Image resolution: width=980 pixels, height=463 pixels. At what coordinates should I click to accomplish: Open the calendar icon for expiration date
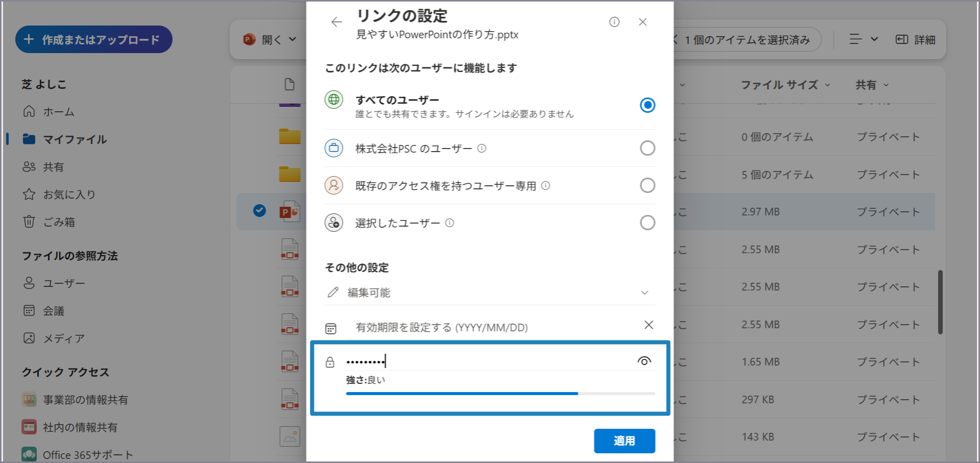pos(331,328)
